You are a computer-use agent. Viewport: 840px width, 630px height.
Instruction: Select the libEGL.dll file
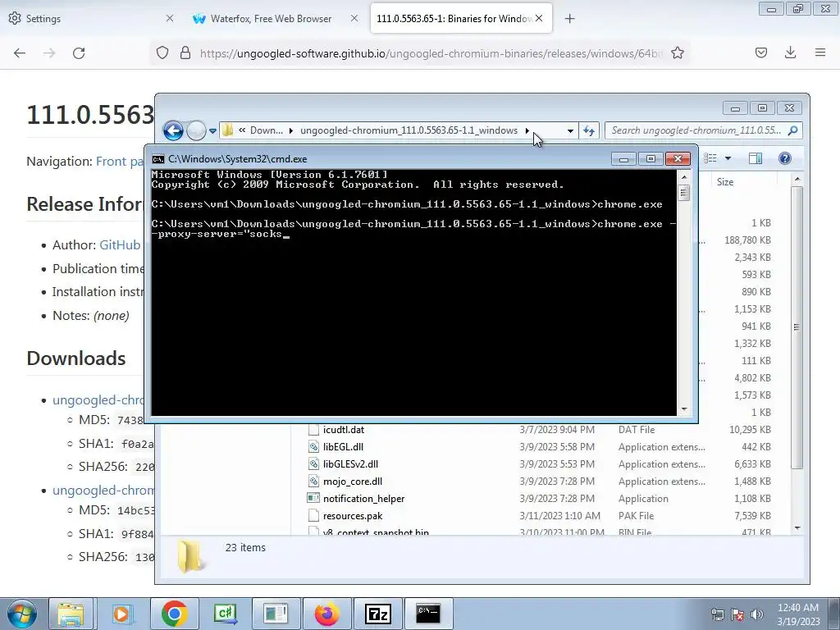tap(343, 447)
